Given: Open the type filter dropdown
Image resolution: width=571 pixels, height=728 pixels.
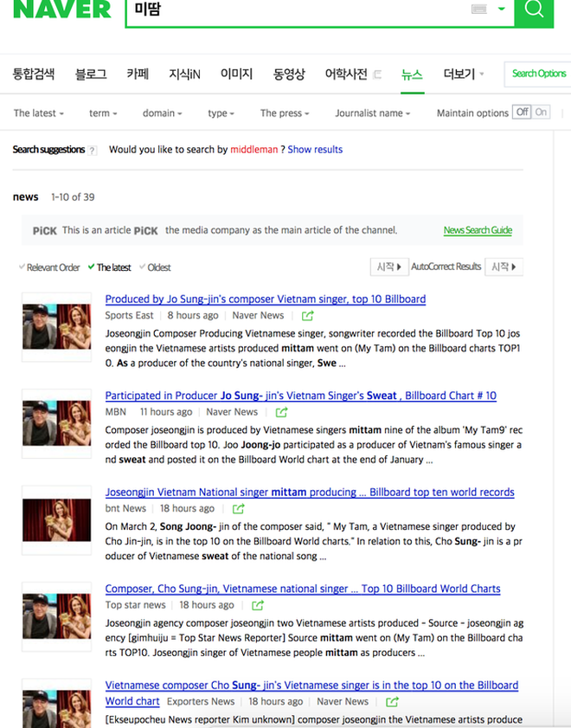Looking at the screenshot, I should pyautogui.click(x=221, y=113).
